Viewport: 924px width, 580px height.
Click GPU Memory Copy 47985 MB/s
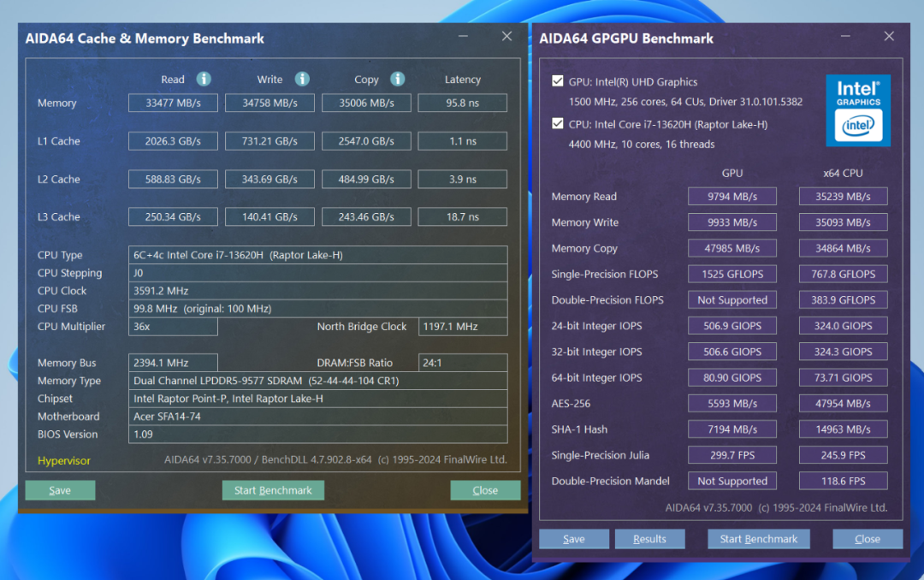tap(732, 248)
